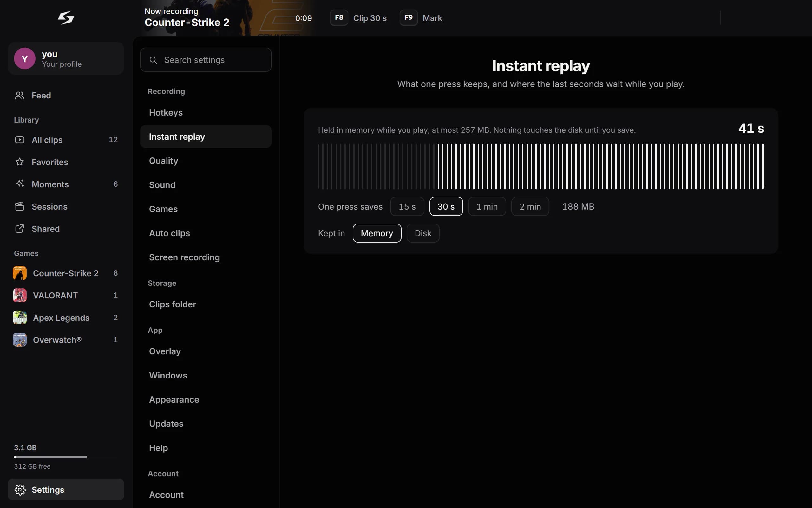812x508 pixels.
Task: Select the 30 s save length
Action: click(446, 206)
